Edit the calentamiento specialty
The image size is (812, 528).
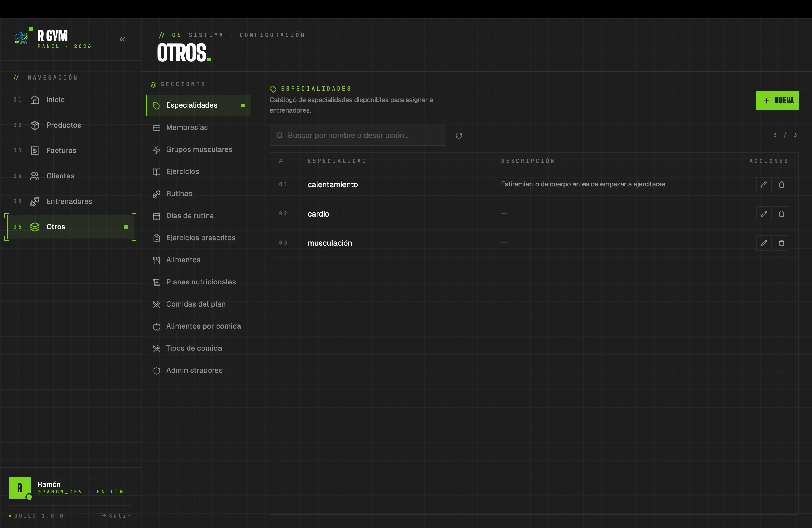(x=764, y=184)
